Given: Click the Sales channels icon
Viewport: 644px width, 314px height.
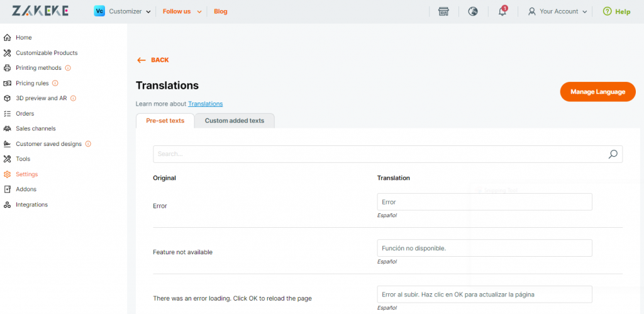Looking at the screenshot, I should pyautogui.click(x=7, y=128).
